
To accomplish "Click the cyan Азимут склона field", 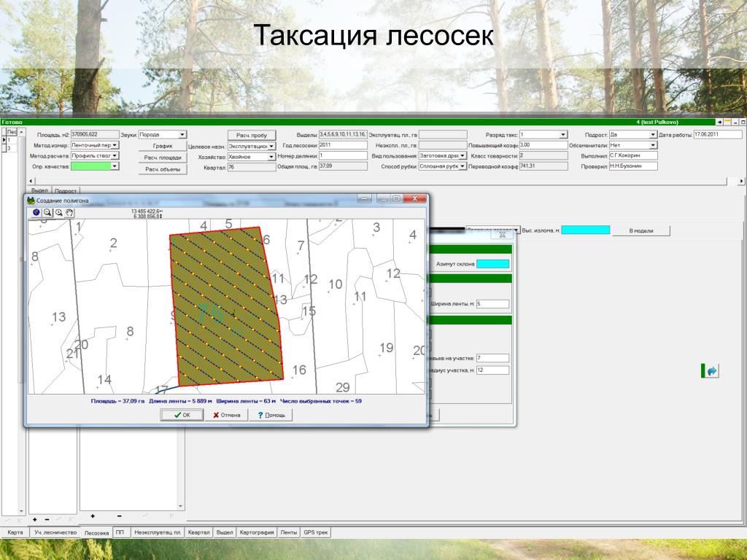I will click(x=492, y=264).
